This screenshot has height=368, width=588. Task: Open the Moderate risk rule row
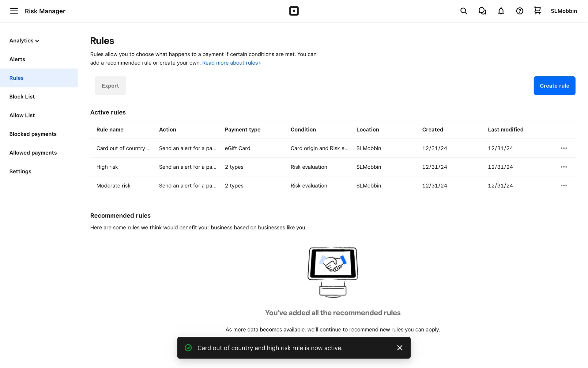tap(113, 186)
